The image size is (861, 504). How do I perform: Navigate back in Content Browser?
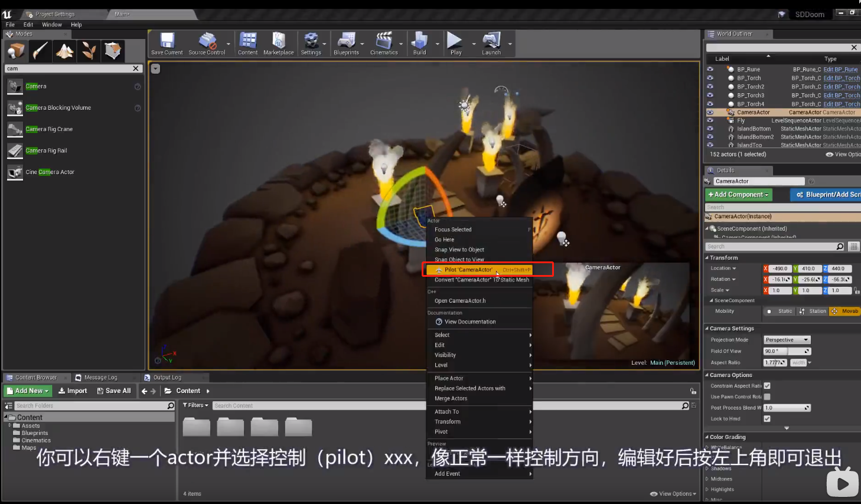pyautogui.click(x=144, y=391)
